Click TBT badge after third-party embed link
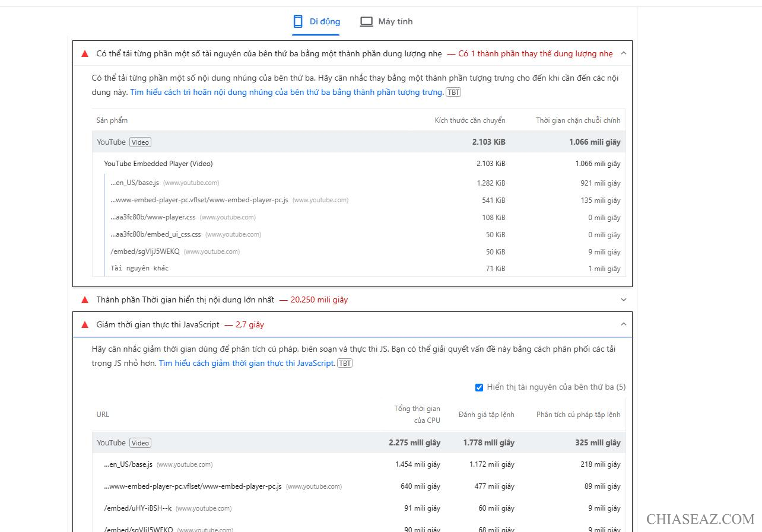The width and height of the screenshot is (762, 532). click(453, 93)
